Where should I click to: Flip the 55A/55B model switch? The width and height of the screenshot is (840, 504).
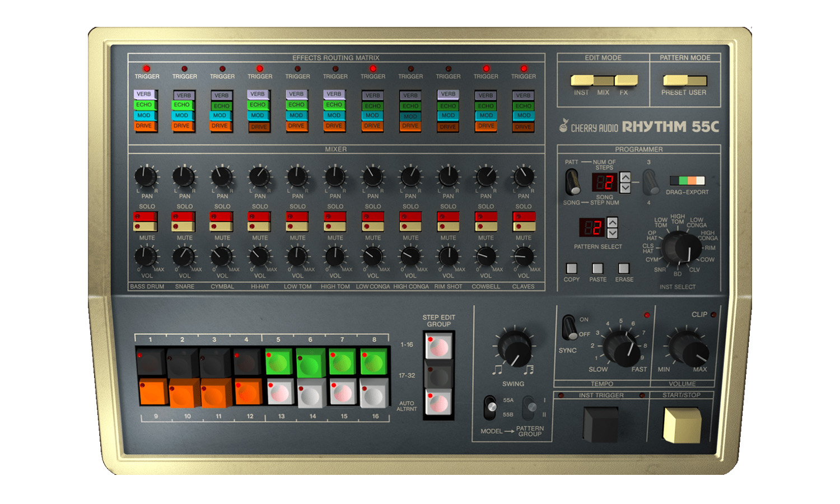[490, 407]
